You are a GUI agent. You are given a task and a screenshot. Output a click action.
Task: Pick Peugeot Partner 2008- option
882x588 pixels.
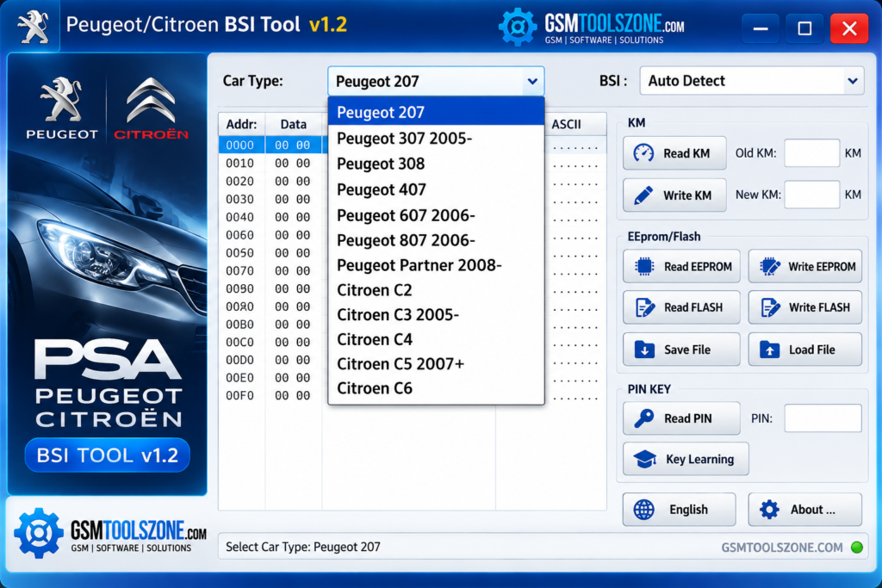click(436, 265)
